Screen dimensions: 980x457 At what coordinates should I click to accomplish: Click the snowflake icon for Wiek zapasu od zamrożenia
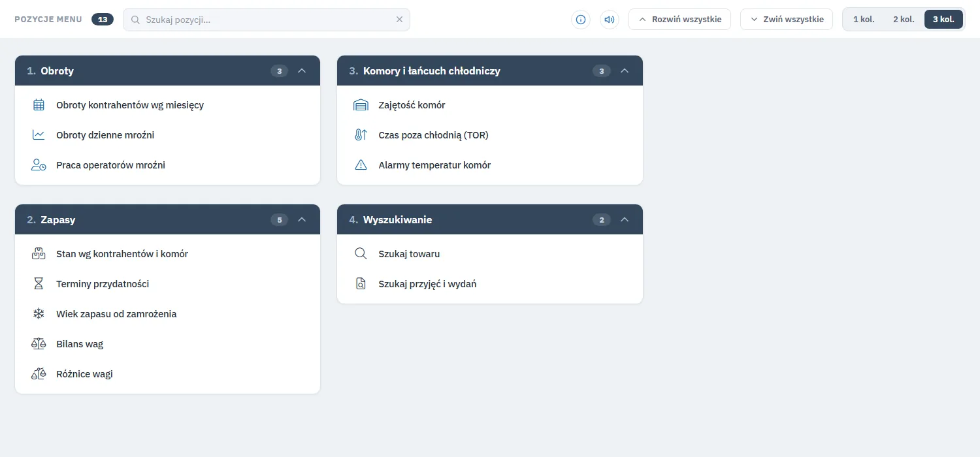39,314
